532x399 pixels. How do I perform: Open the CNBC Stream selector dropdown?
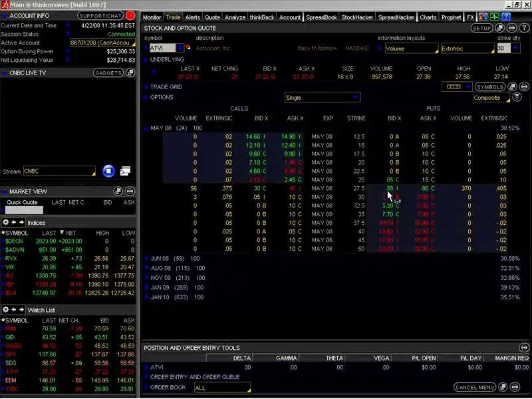point(59,171)
